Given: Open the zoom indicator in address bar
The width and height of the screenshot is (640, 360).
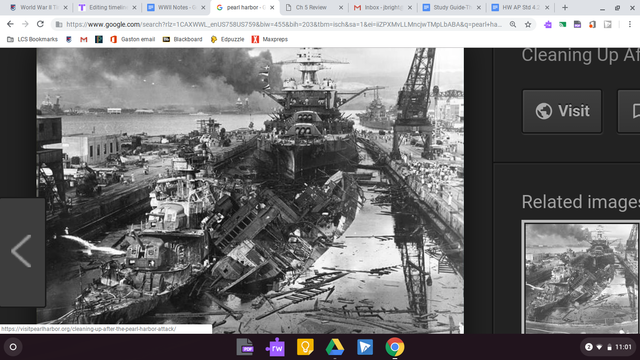Looking at the screenshot, I should [x=513, y=24].
